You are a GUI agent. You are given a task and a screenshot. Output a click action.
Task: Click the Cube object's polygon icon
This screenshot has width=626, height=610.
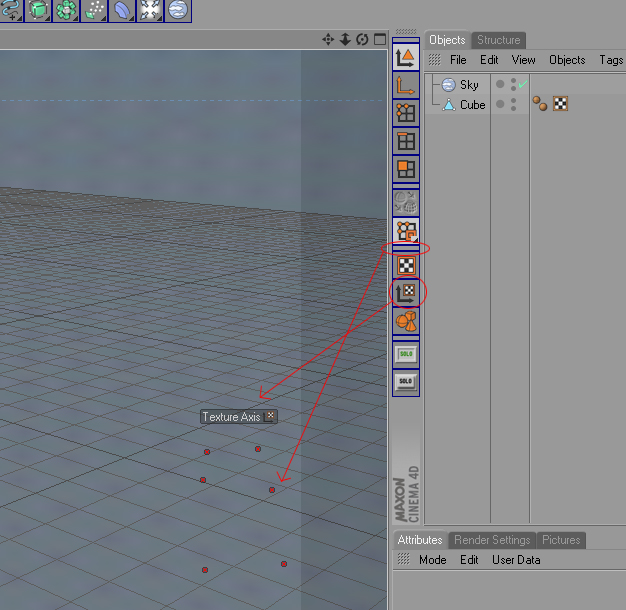[x=449, y=105]
